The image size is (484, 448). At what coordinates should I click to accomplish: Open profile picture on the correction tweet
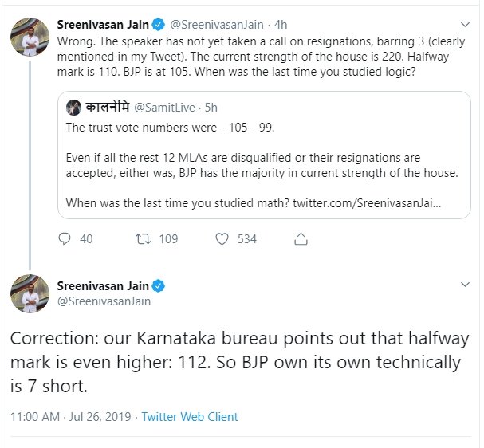pos(30,294)
